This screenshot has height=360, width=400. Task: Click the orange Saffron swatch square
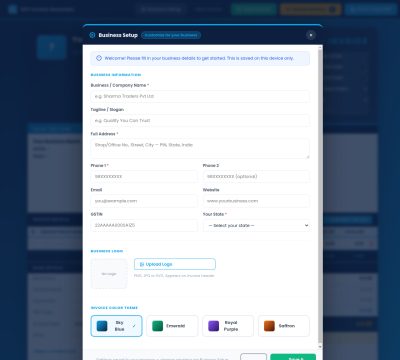(269, 326)
